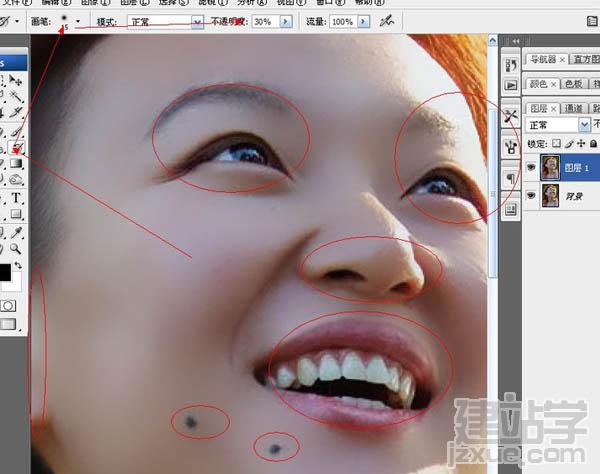
Task: Select the Eyedropper tool
Action: point(16,232)
